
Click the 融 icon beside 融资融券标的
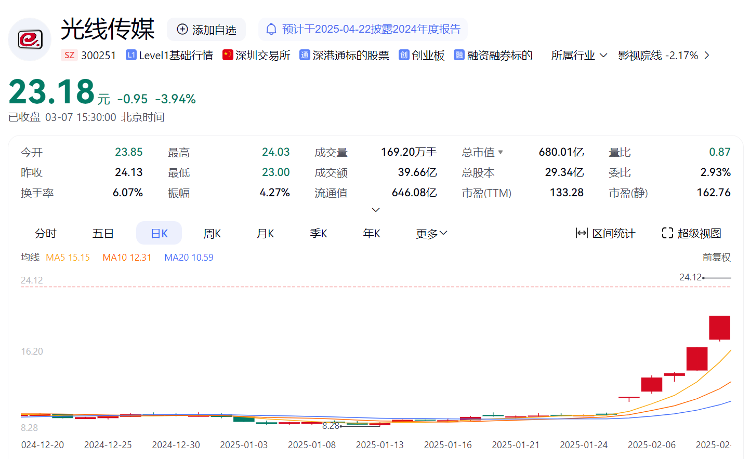459,55
